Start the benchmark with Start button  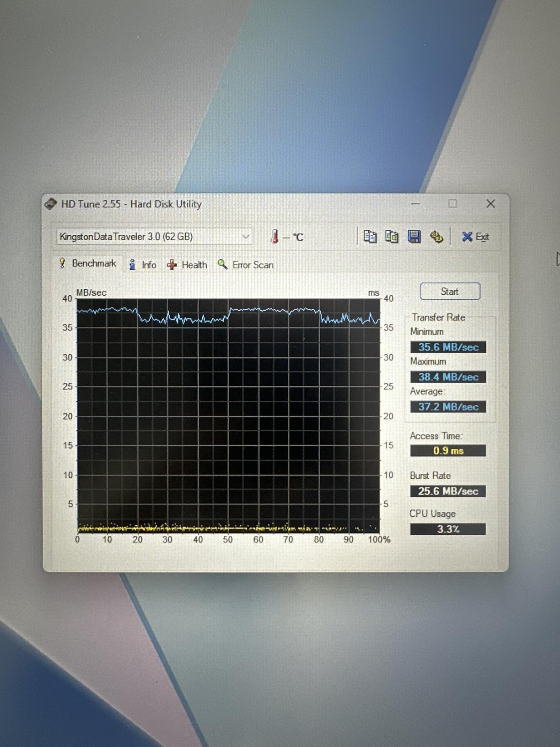450,292
